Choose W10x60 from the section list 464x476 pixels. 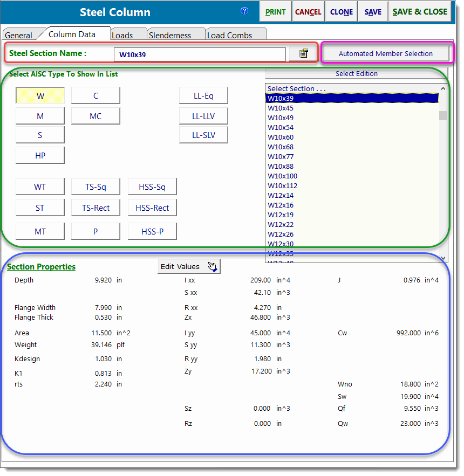pyautogui.click(x=281, y=137)
